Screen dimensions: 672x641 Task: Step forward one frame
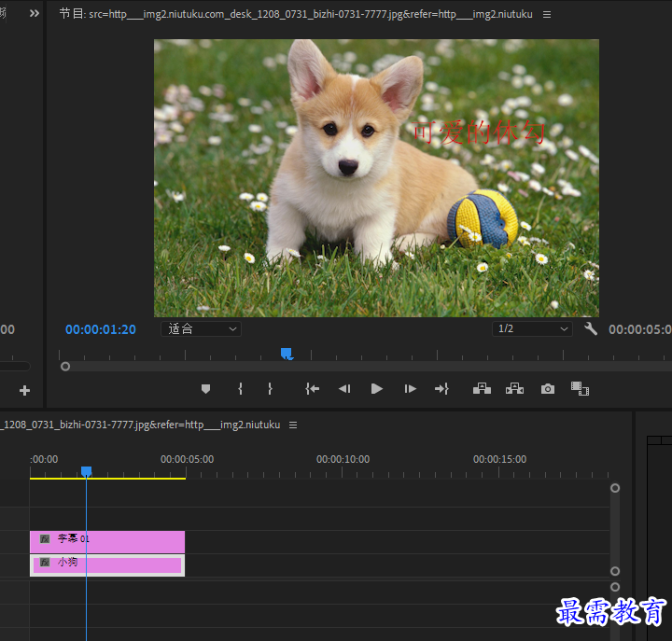tap(410, 389)
